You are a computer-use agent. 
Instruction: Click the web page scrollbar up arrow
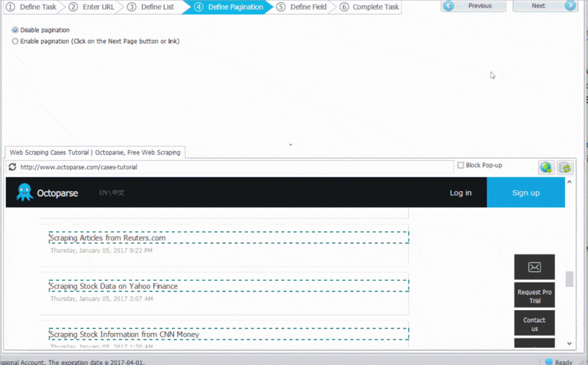pos(570,182)
